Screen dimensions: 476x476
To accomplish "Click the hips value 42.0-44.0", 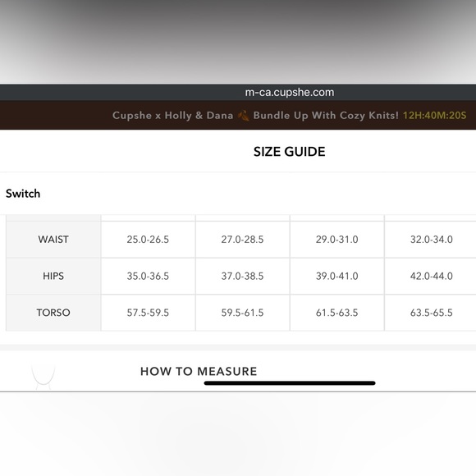I will (432, 276).
